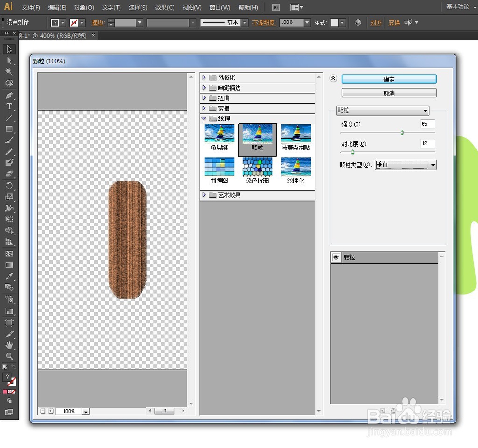Viewport: 478px width, 448px height.
Task: Select the Pen tool
Action: [x=9, y=95]
